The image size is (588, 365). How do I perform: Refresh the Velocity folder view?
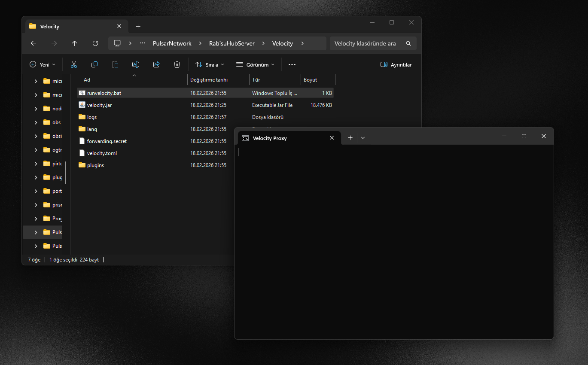tap(95, 43)
